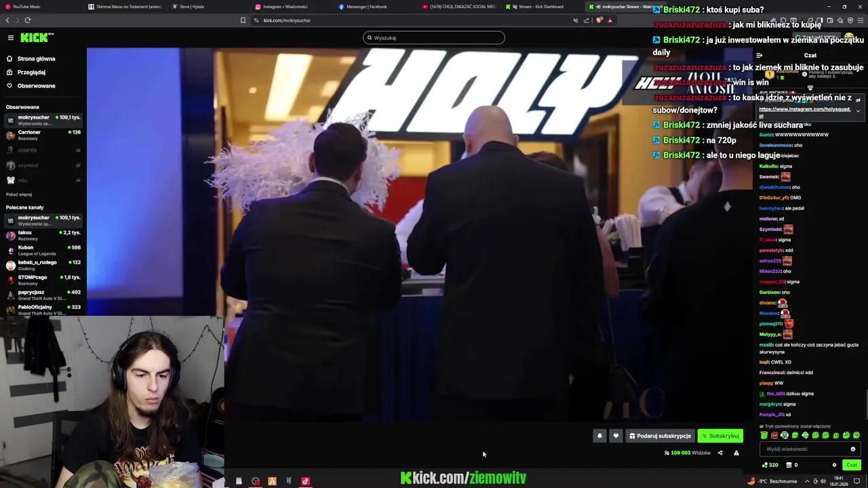Open TikTok taskbar icon
The height and width of the screenshot is (488, 868).
click(305, 481)
